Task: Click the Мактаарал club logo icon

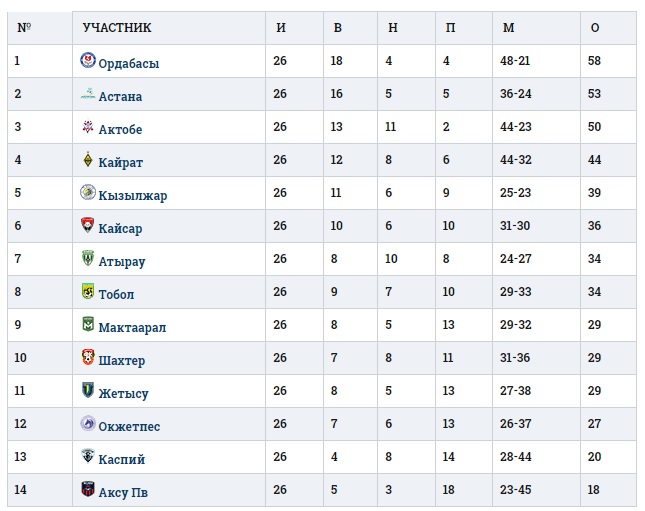Action: (88, 325)
